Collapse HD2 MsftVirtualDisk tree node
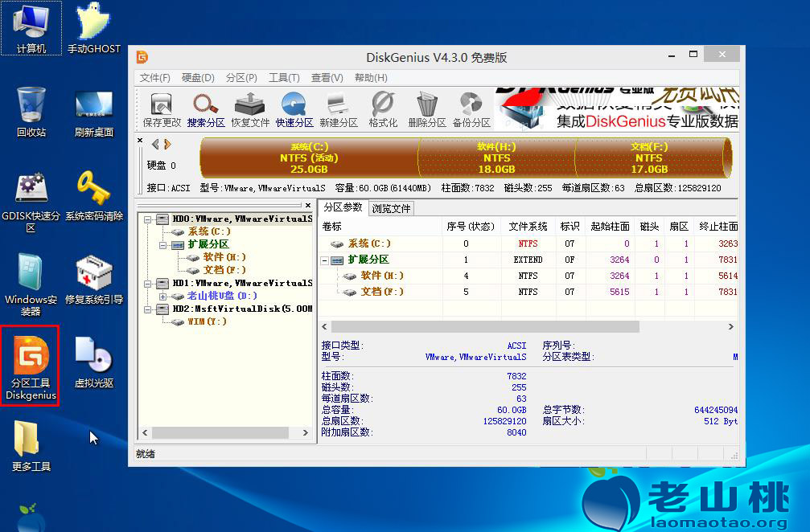Screen dimensions: 810x532 pyautogui.click(x=148, y=309)
